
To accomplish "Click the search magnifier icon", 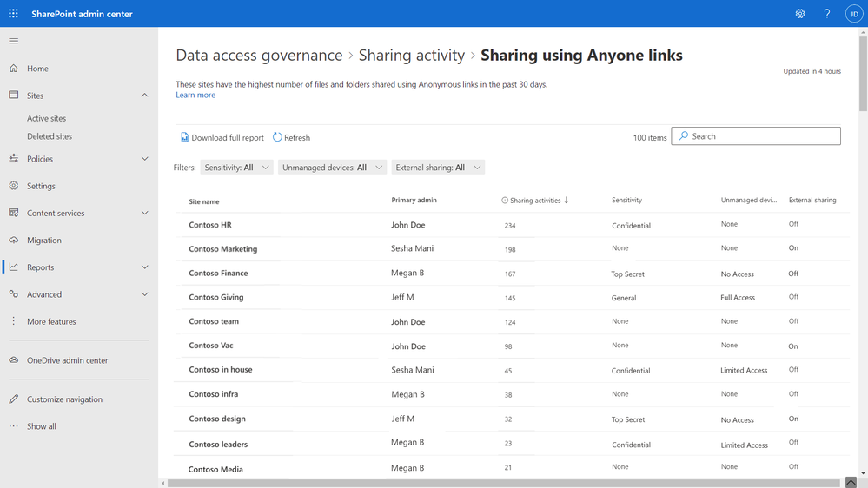I will 684,135.
